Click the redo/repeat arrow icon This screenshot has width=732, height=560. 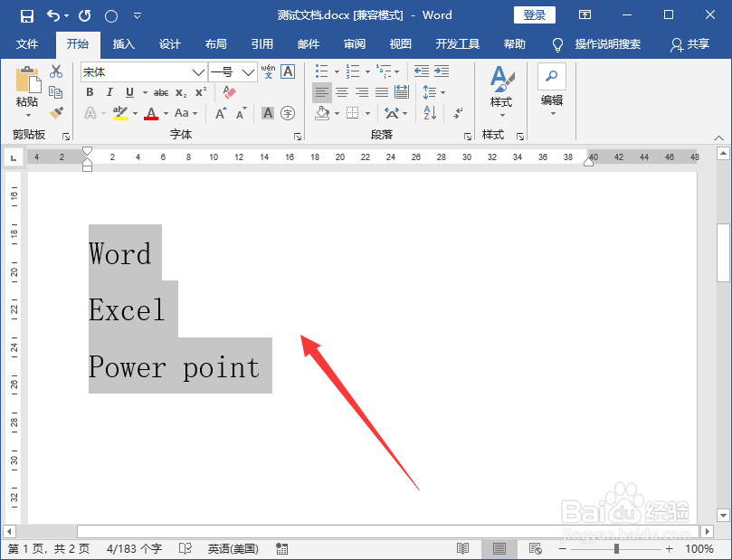[84, 16]
